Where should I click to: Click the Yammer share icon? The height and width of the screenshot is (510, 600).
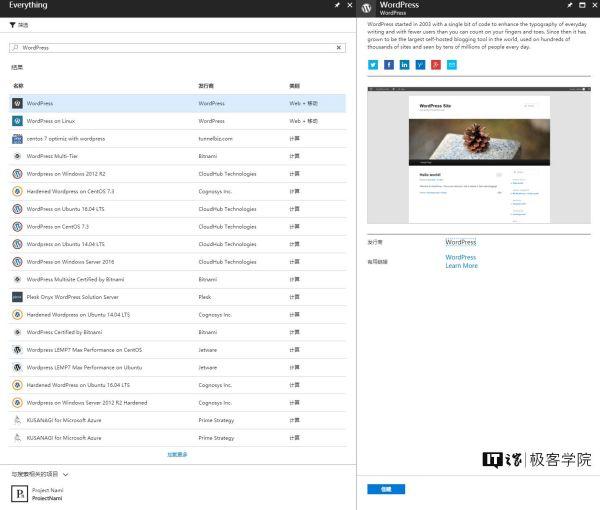420,65
